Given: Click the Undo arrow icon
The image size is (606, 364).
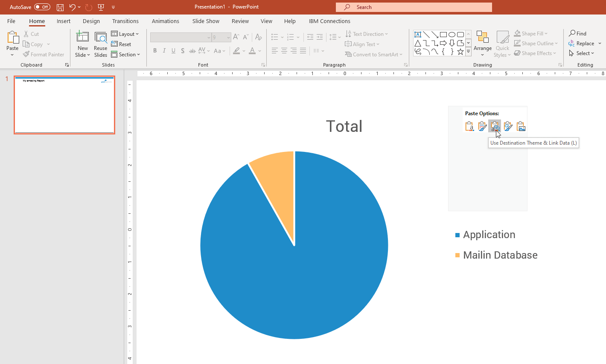Looking at the screenshot, I should [x=72, y=7].
